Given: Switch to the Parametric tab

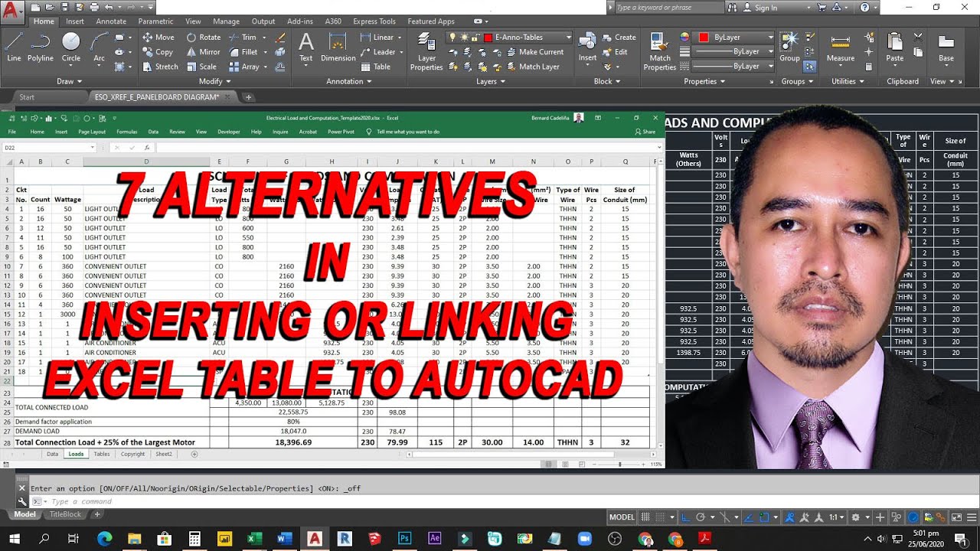Looking at the screenshot, I should 155,21.
